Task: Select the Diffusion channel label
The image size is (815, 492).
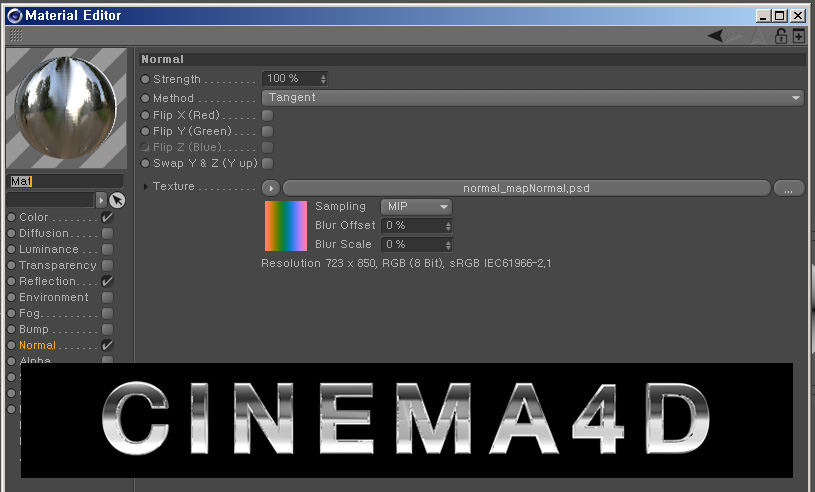Action: click(44, 233)
